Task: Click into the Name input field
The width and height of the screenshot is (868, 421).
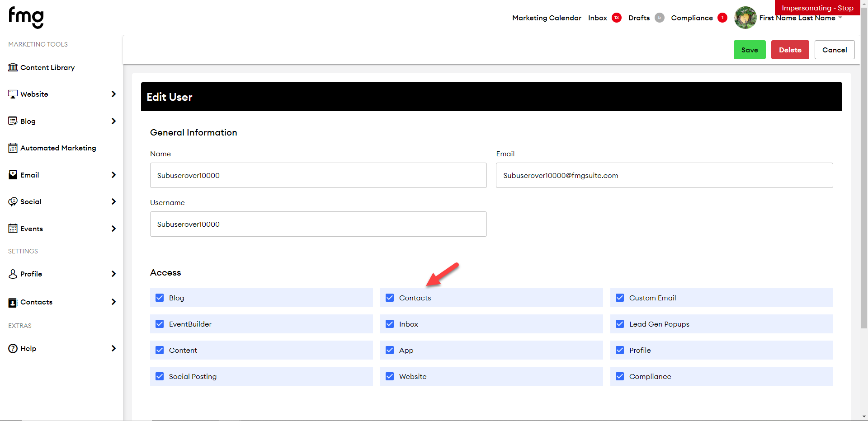Action: [x=318, y=175]
